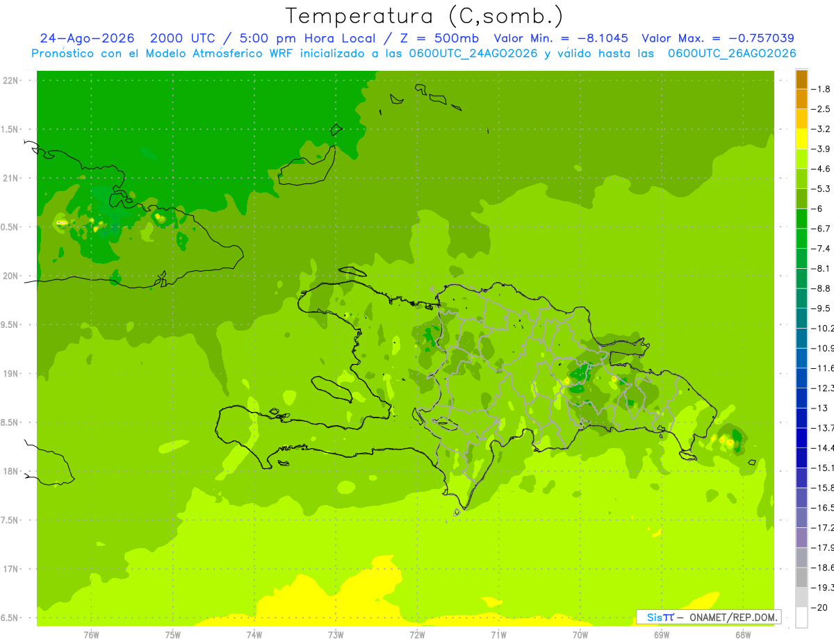Screen dimensions: 834x644
Task: Click the '22N' latitude label
Action: click(12, 81)
